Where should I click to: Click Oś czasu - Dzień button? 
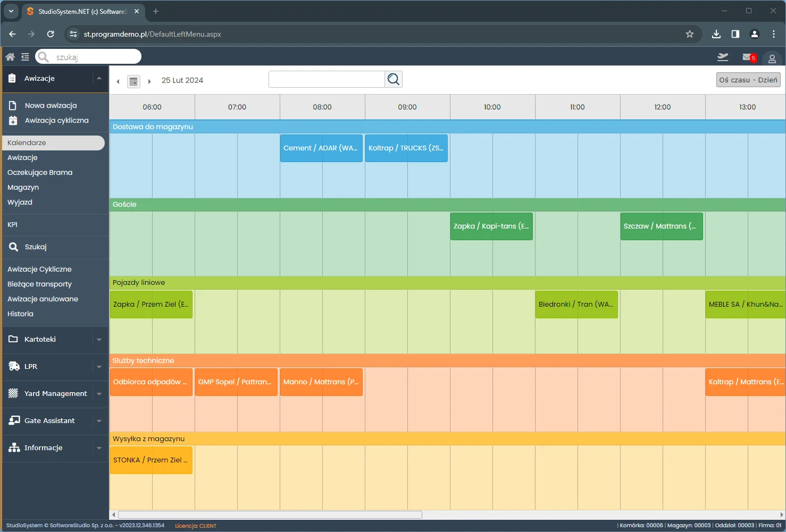pos(748,80)
